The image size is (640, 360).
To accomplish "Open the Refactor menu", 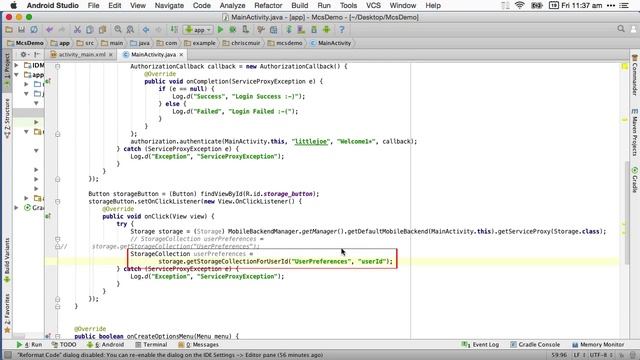I will [268, 5].
